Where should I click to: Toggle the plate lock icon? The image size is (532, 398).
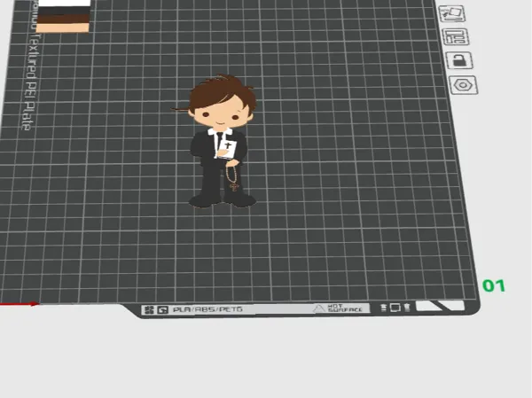[x=458, y=60]
